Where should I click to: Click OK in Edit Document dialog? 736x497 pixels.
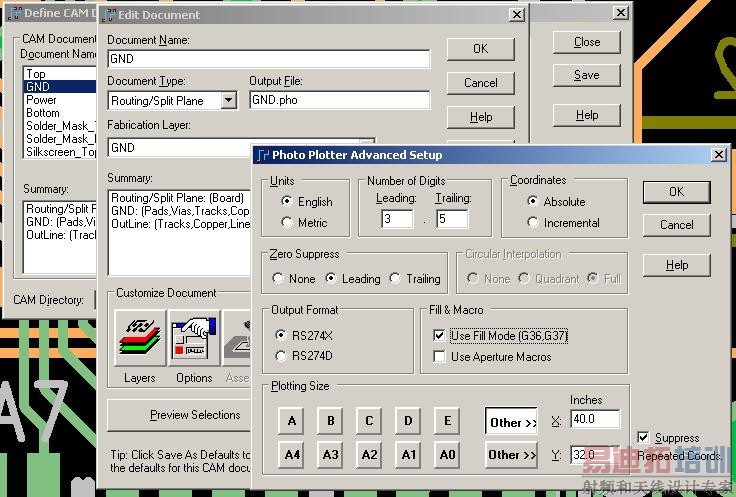coord(481,49)
